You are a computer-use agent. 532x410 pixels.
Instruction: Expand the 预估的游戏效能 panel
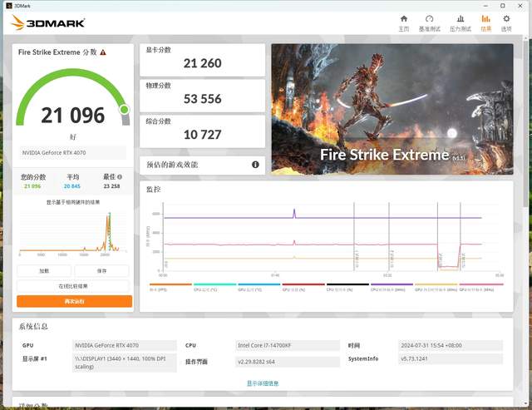[202, 165]
